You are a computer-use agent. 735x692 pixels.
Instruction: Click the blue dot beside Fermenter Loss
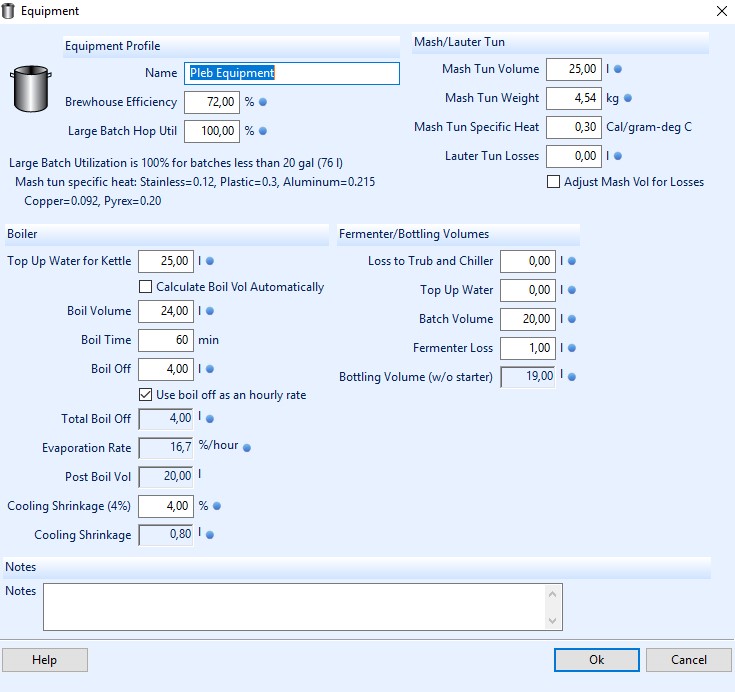tap(572, 348)
